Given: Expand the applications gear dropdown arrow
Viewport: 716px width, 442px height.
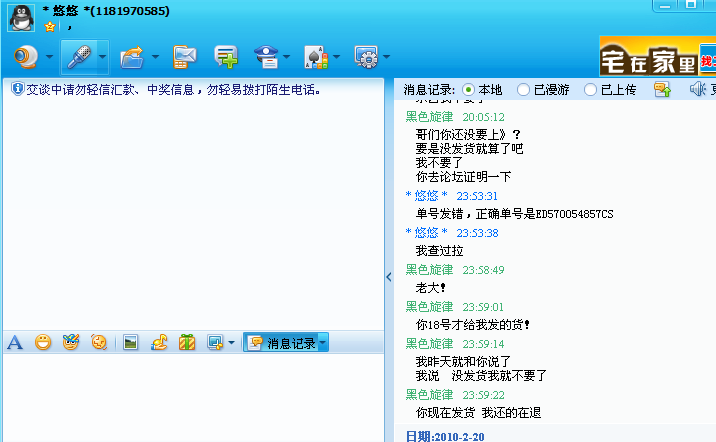Looking at the screenshot, I should [386, 57].
